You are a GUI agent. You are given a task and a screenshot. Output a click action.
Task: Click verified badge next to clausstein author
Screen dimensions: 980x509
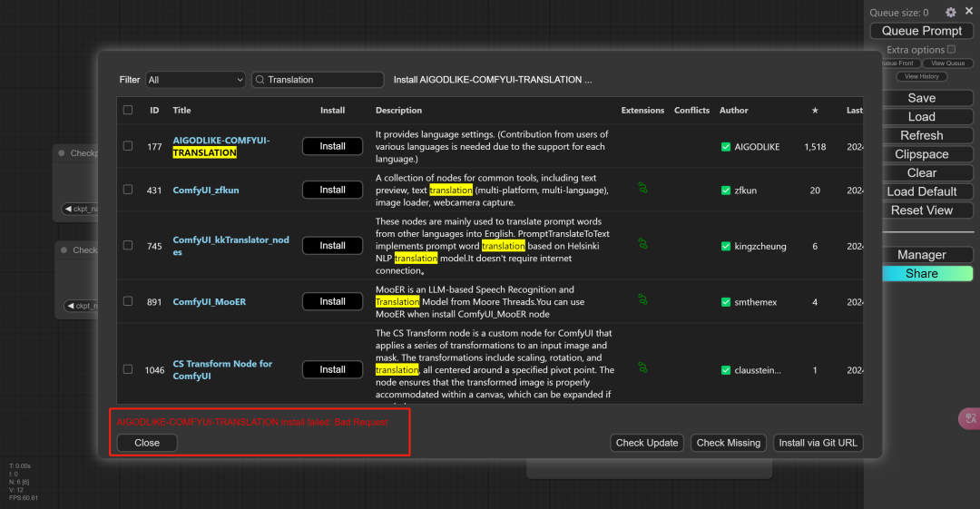(x=726, y=370)
